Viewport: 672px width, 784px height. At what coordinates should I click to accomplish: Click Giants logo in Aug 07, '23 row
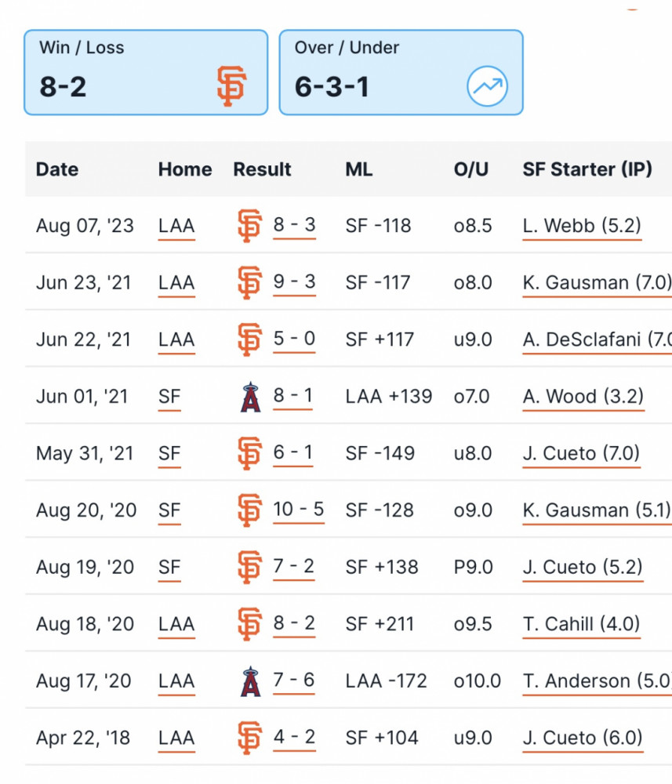pyautogui.click(x=249, y=226)
